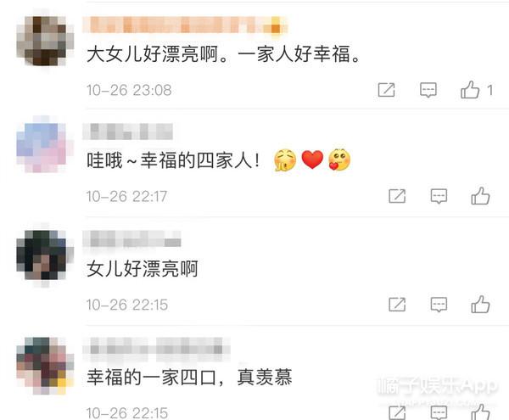Like the comment 女儿好漂亮啊
Viewport: 509px width, 420px height.
click(480, 304)
